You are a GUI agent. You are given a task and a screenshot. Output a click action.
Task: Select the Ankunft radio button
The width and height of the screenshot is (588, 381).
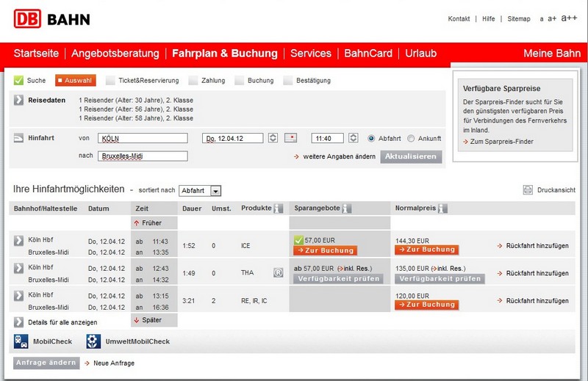click(x=411, y=138)
